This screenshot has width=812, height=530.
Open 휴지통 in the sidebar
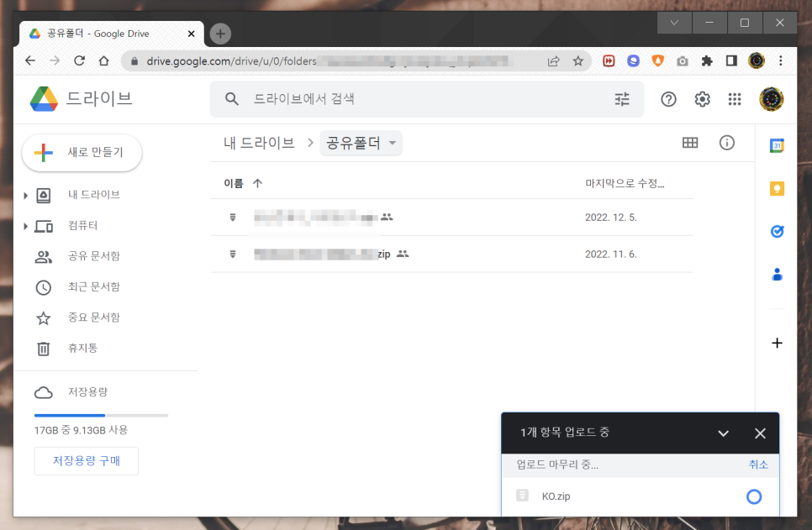click(82, 348)
